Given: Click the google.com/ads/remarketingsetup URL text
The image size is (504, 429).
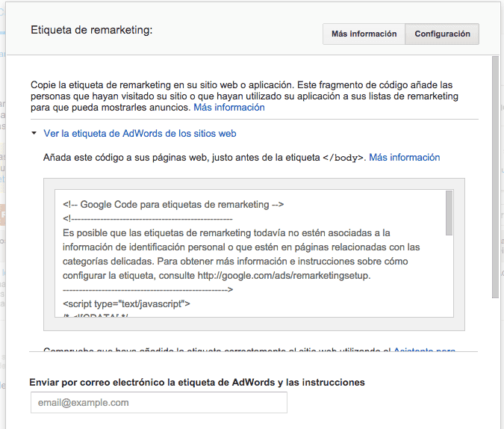Looking at the screenshot, I should (x=284, y=276).
